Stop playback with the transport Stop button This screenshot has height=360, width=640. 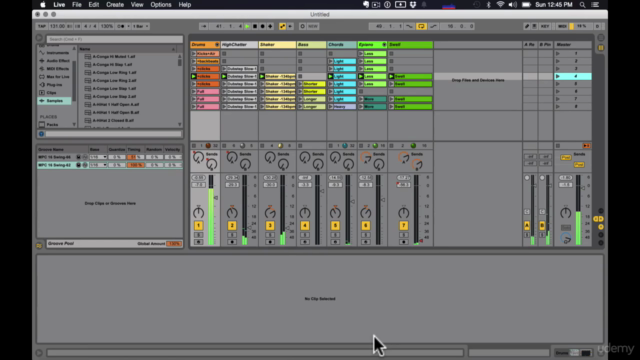click(255, 26)
